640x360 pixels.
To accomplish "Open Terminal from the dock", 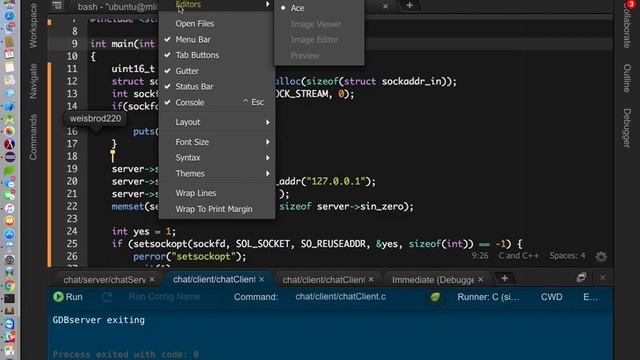I will (10, 298).
